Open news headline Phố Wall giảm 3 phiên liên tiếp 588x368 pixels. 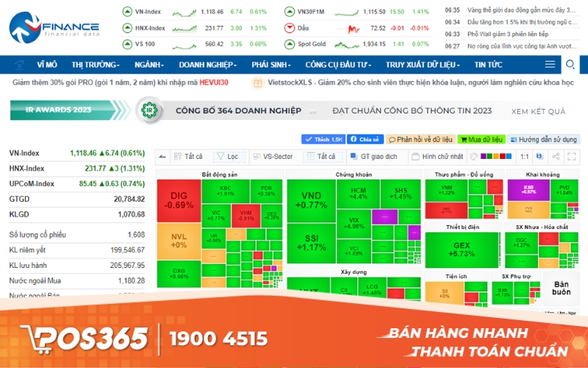pos(508,34)
